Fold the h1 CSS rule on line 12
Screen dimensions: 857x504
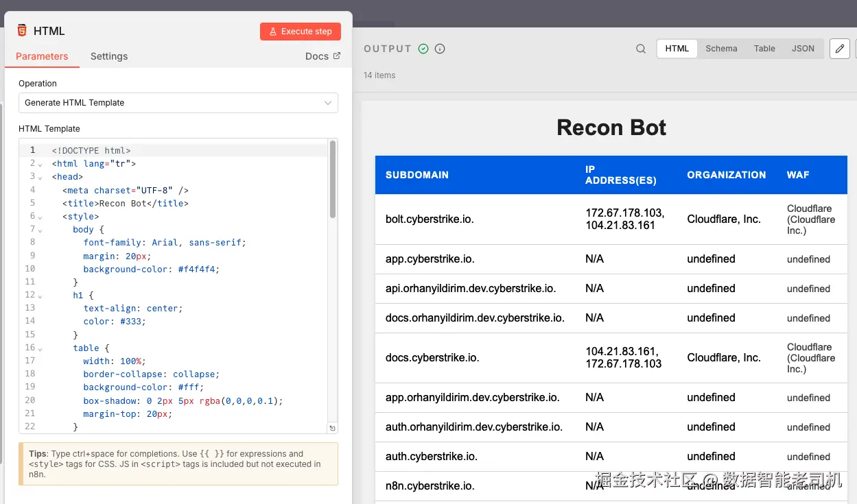pyautogui.click(x=40, y=296)
